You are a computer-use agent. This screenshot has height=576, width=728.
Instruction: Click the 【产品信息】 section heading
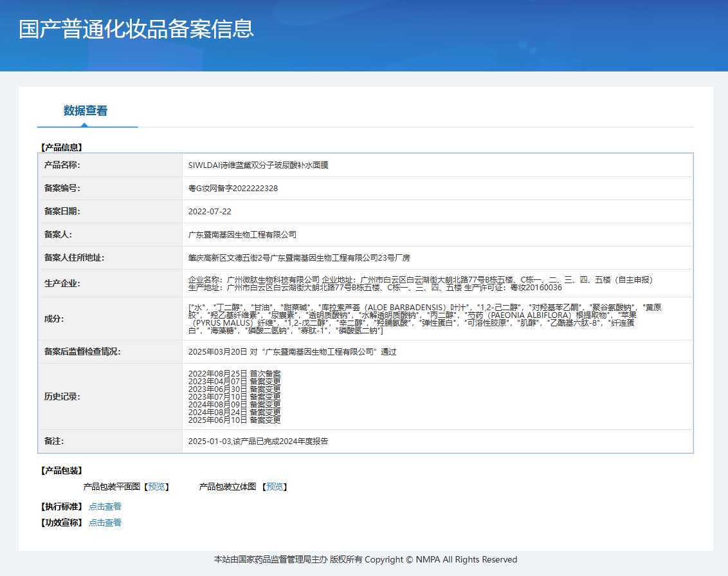pos(62,147)
